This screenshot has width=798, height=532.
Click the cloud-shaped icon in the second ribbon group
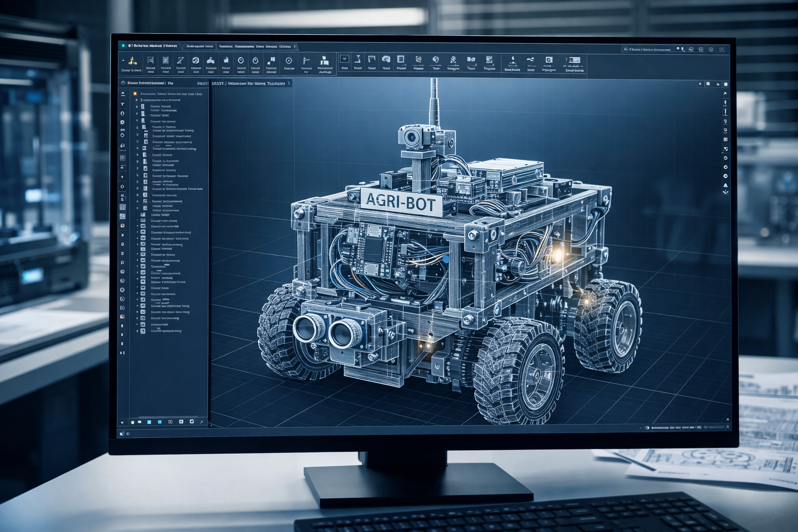coord(386,60)
